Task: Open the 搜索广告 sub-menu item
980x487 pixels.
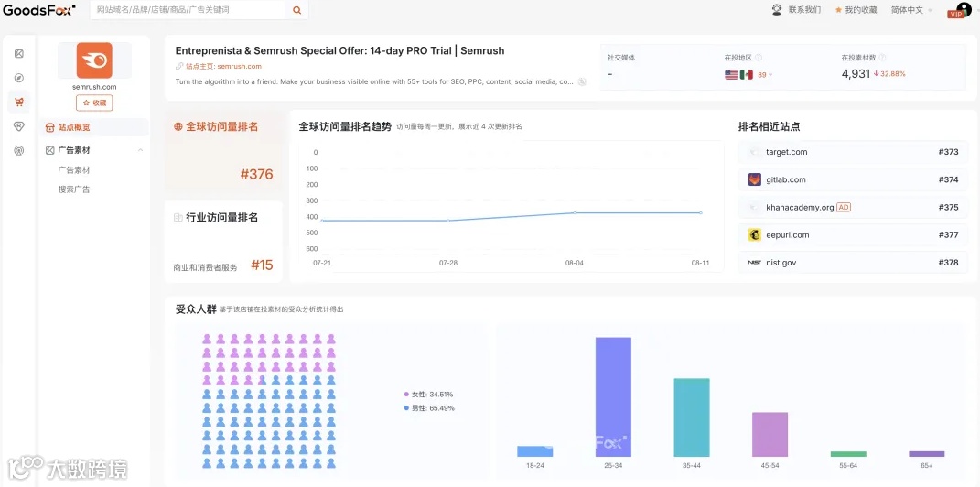Action: point(74,189)
